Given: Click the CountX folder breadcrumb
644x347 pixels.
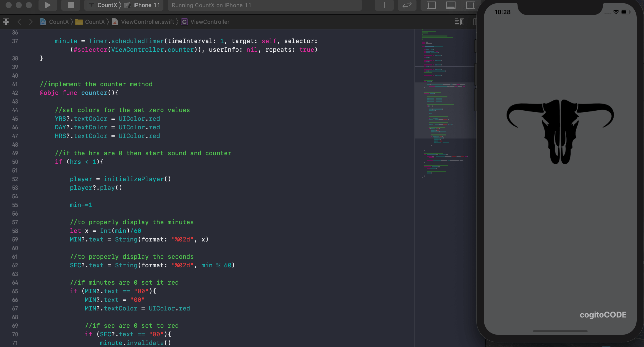Looking at the screenshot, I should click(x=94, y=22).
